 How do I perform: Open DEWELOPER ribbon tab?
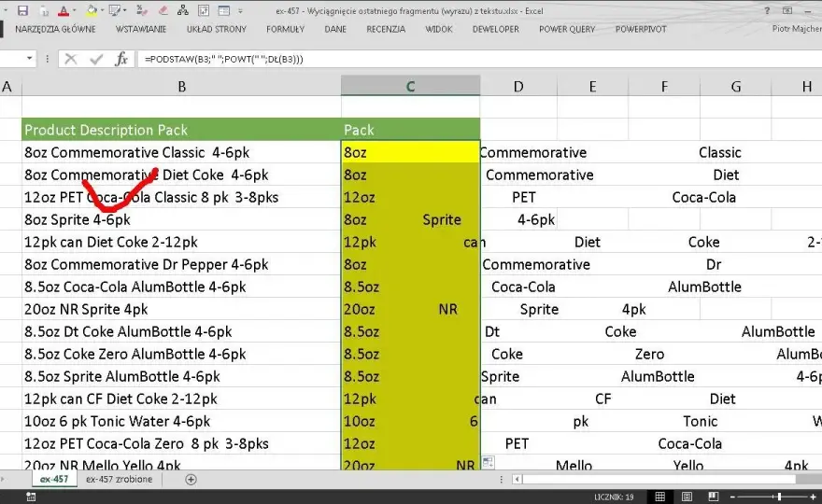click(495, 29)
